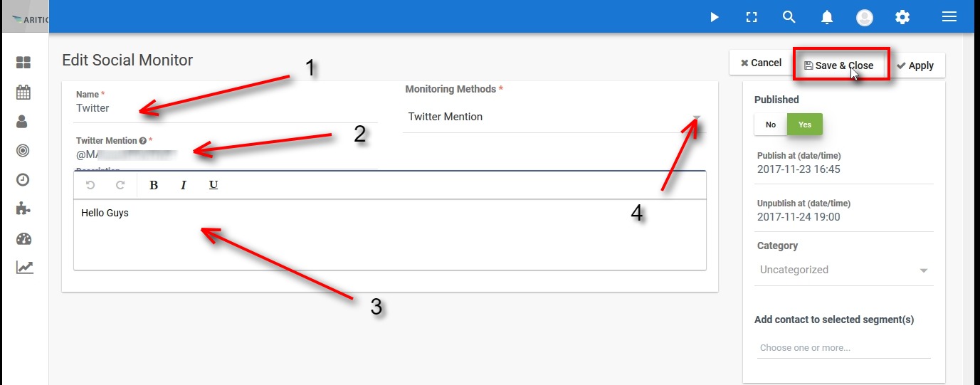Open the Category Uncategorized dropdown
The height and width of the screenshot is (385, 980).
pos(844,270)
